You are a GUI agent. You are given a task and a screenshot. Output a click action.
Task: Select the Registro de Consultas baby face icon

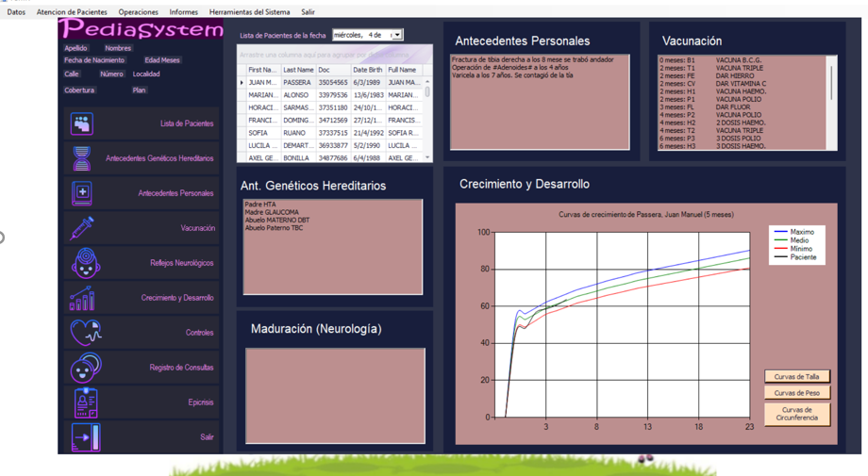pyautogui.click(x=85, y=368)
